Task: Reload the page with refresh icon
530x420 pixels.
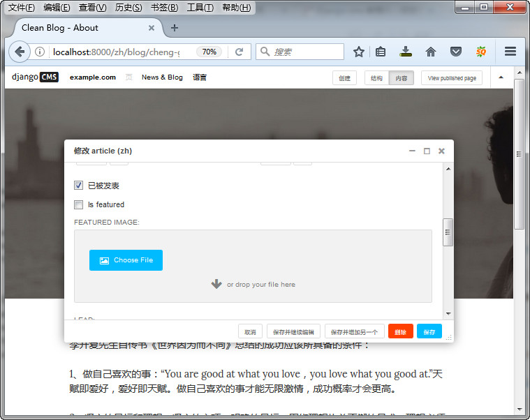Action: pyautogui.click(x=240, y=52)
